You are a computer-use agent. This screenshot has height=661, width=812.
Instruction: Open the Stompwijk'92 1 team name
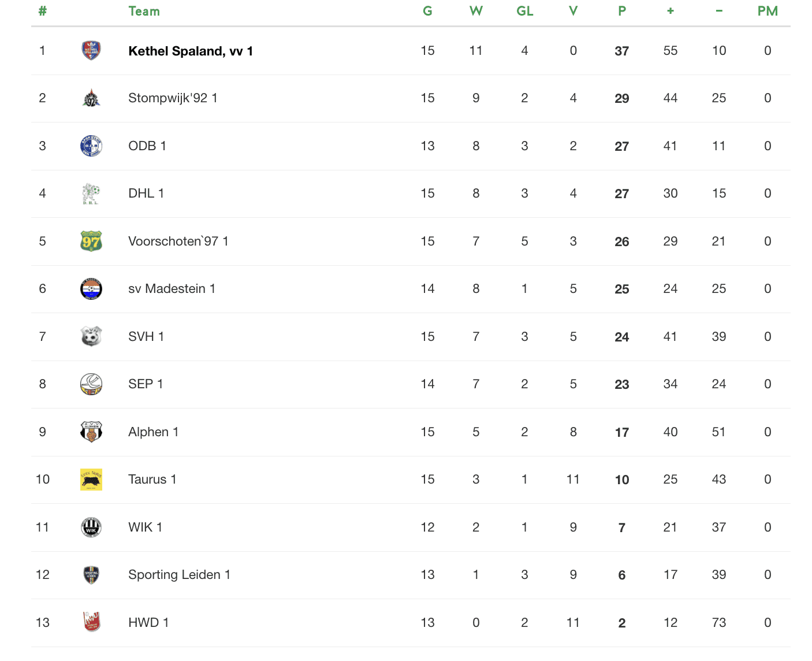(x=173, y=98)
